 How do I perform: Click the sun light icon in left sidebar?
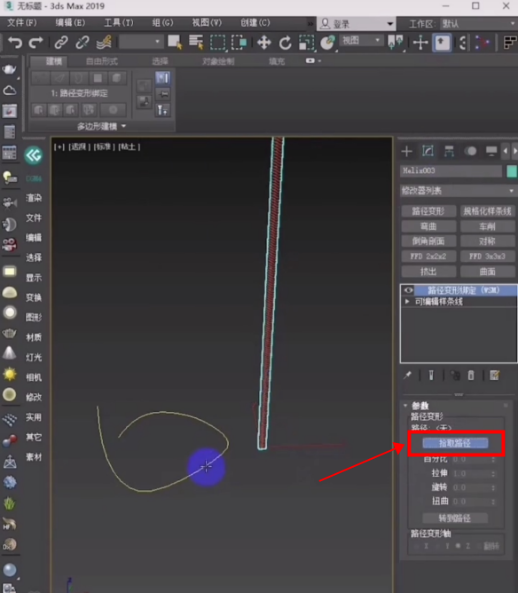[9, 374]
